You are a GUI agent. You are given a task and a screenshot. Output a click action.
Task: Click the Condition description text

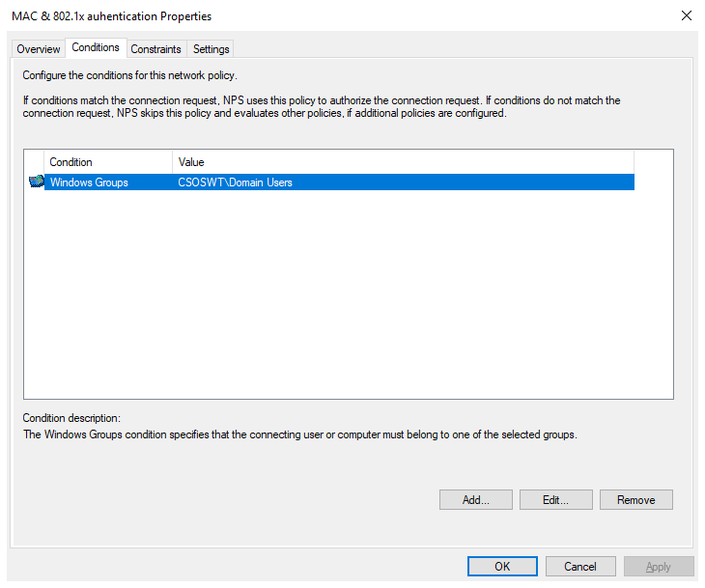click(x=299, y=434)
